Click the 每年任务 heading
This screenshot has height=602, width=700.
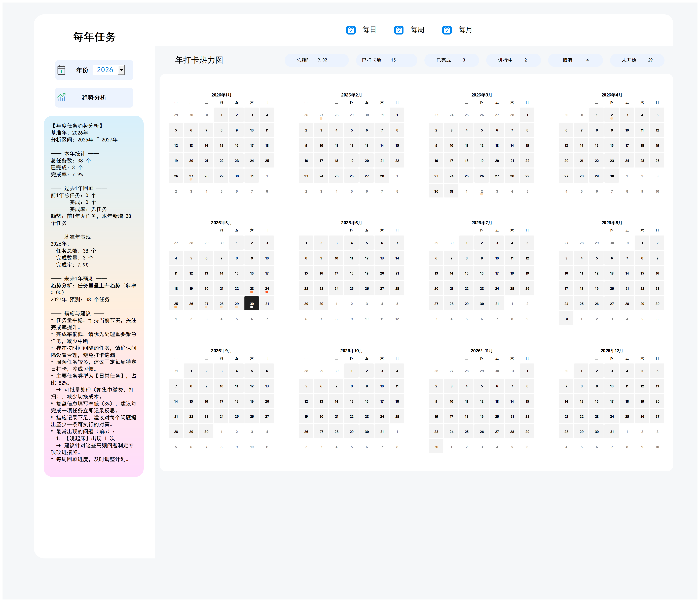tap(94, 37)
